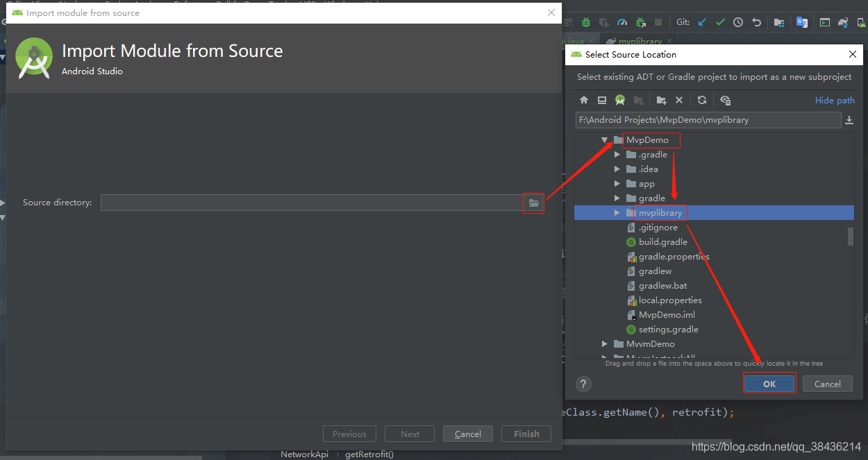Expand the .gradle folder
The width and height of the screenshot is (868, 460).
coord(617,155)
